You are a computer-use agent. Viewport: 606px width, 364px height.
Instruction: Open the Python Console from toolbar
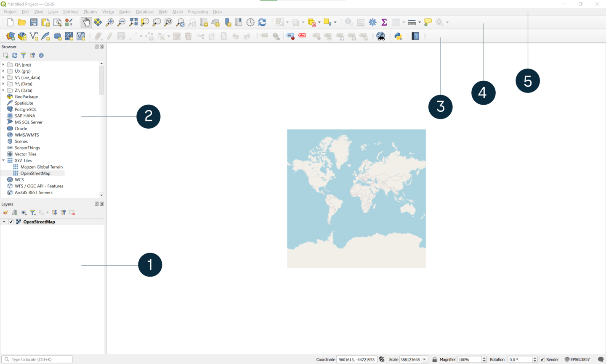398,37
